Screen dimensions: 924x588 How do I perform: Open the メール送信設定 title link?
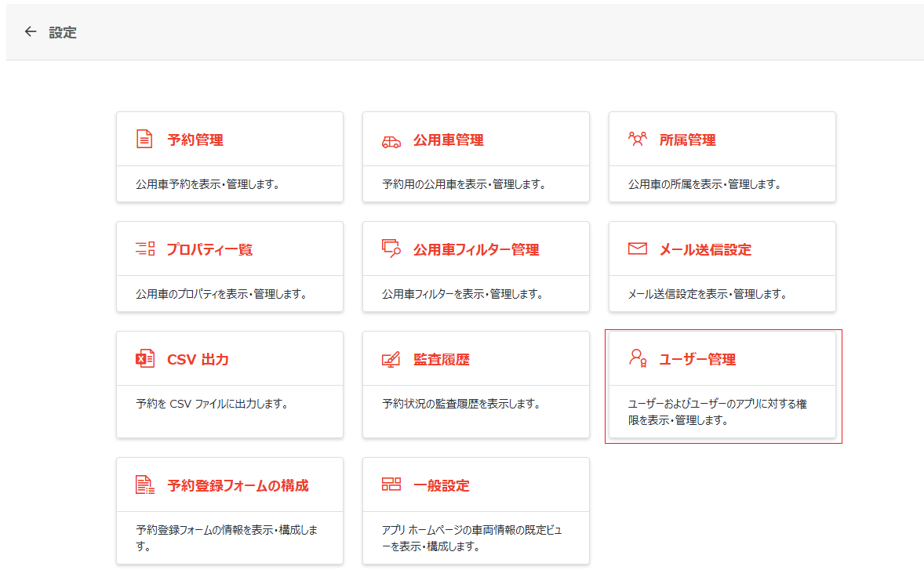(x=705, y=249)
